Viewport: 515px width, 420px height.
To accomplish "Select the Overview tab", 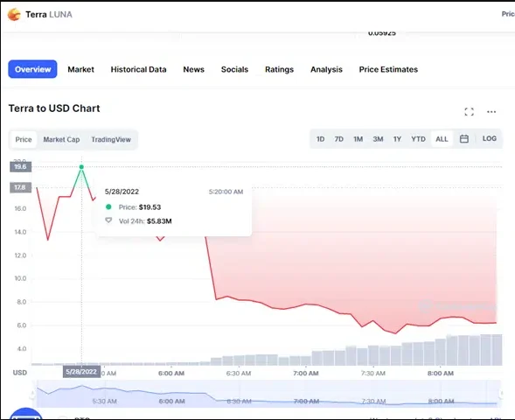I will [x=32, y=69].
